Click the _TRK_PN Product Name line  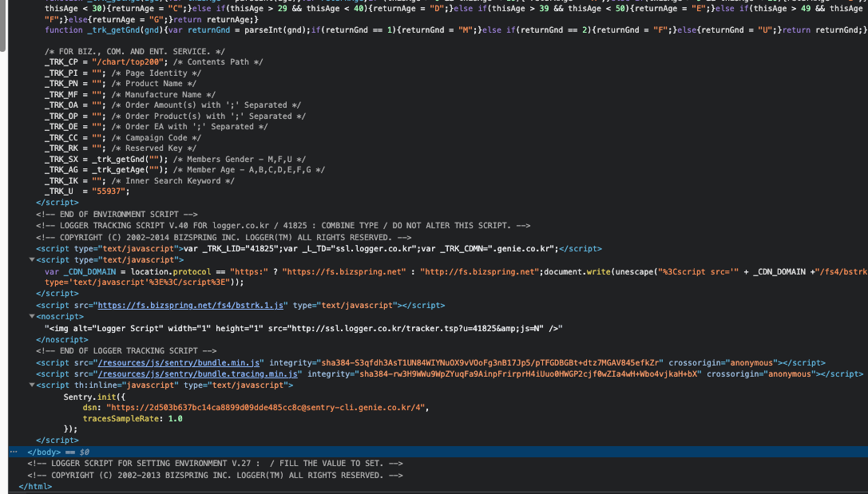click(121, 84)
